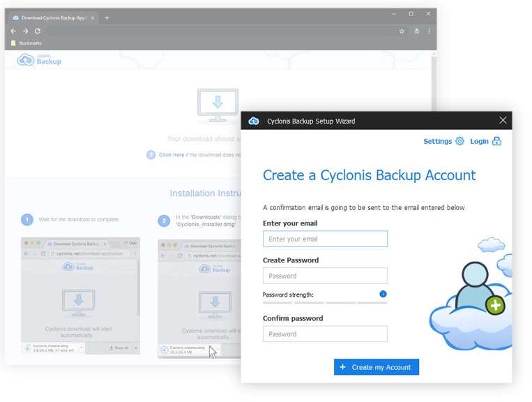Reload the page with the refresh icon

38,31
